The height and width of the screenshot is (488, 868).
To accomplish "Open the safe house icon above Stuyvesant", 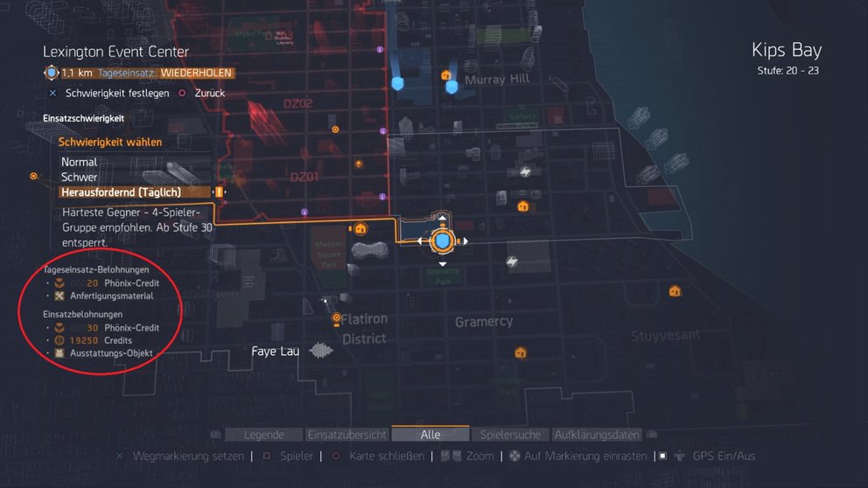I will point(675,291).
